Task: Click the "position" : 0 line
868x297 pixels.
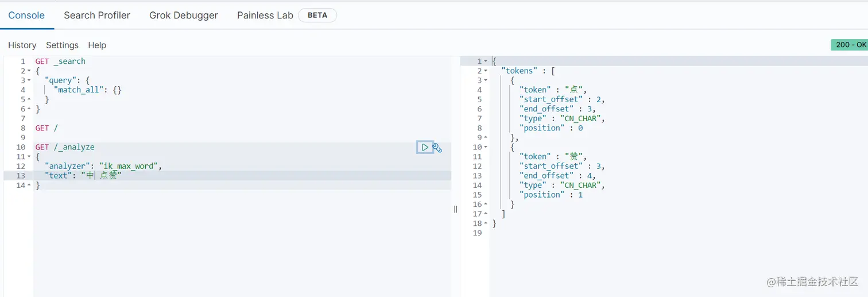Action: point(551,128)
